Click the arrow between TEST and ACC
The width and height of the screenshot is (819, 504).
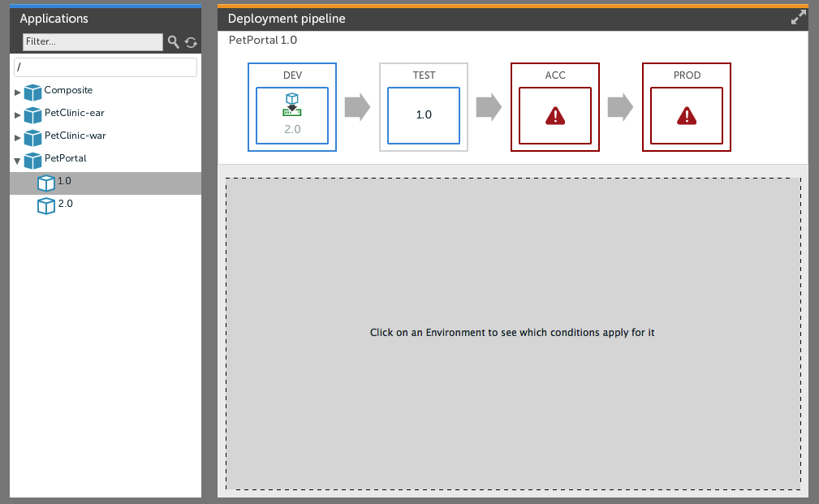489,107
